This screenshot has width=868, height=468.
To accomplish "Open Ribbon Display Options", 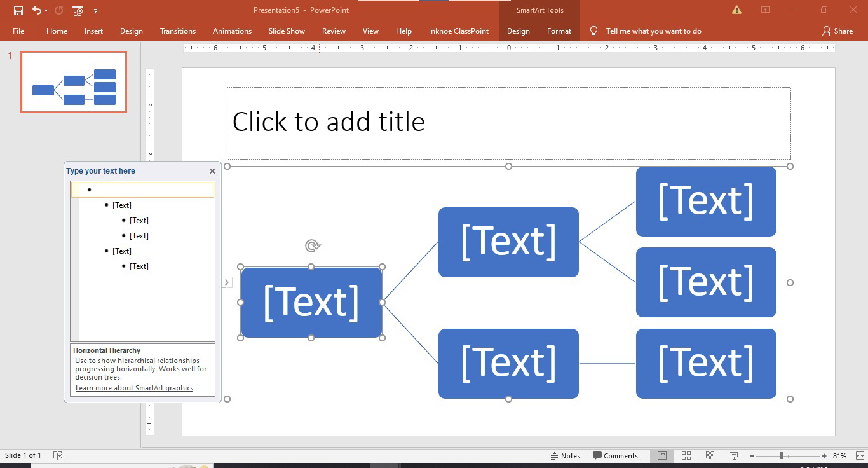I will tap(766, 10).
